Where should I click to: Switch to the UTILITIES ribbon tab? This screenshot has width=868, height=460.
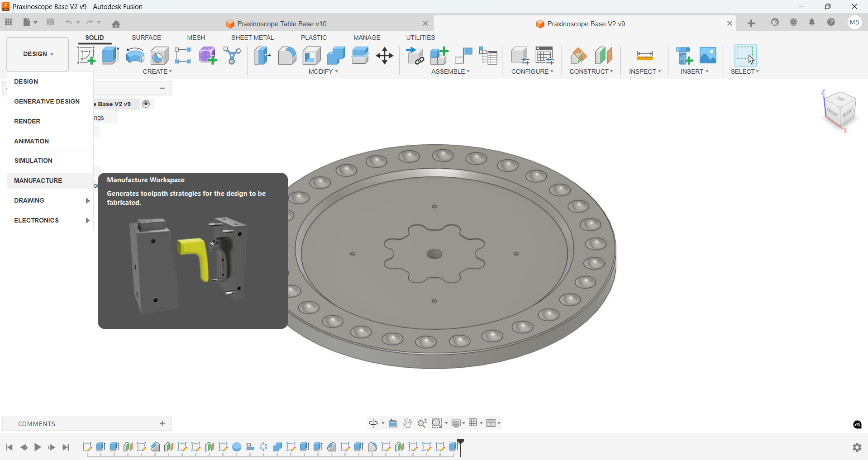point(420,38)
